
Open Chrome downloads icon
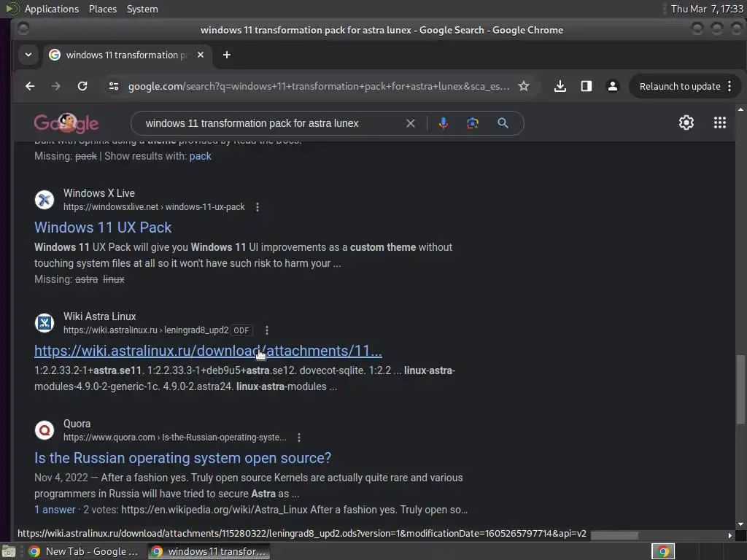pos(560,86)
